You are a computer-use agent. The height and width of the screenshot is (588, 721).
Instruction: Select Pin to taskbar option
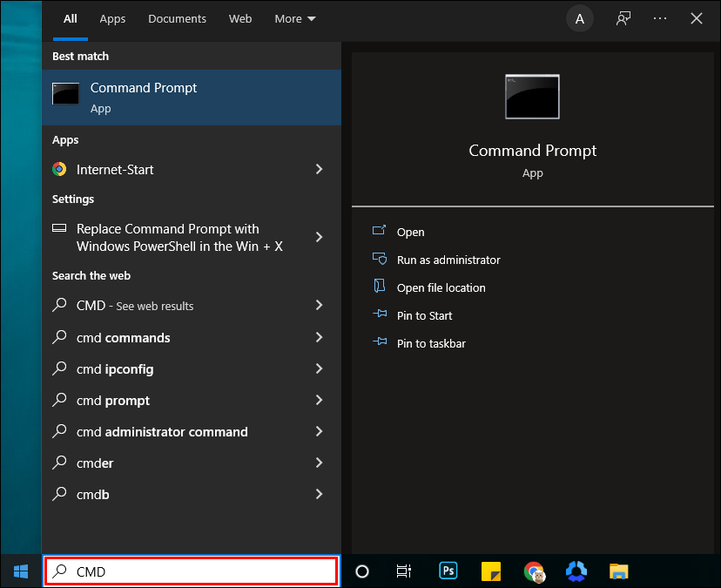click(x=431, y=343)
